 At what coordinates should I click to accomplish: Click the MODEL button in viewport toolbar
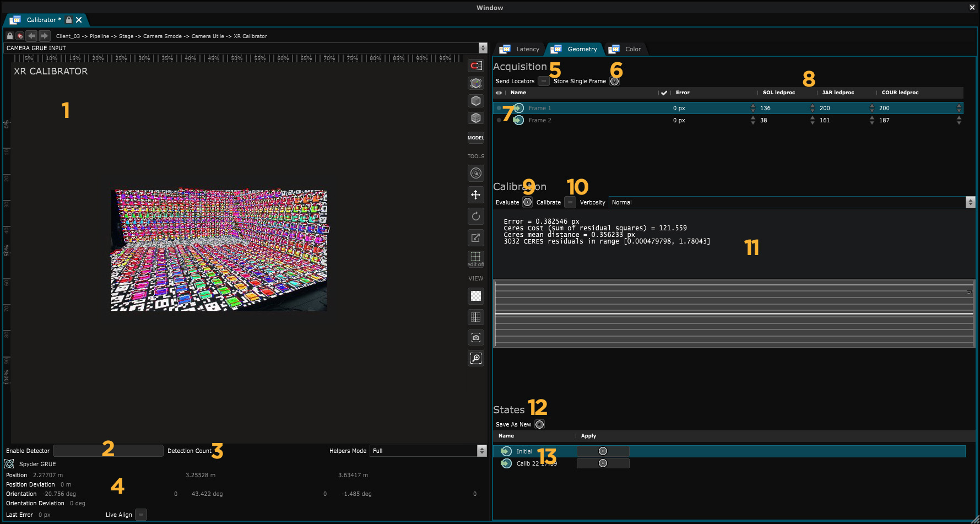pos(476,138)
